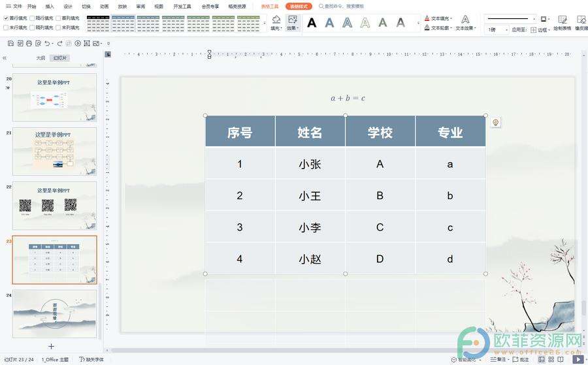Screen dimensions: 588x365
Task: Open the Borders (边框) dropdown
Action: point(540,30)
